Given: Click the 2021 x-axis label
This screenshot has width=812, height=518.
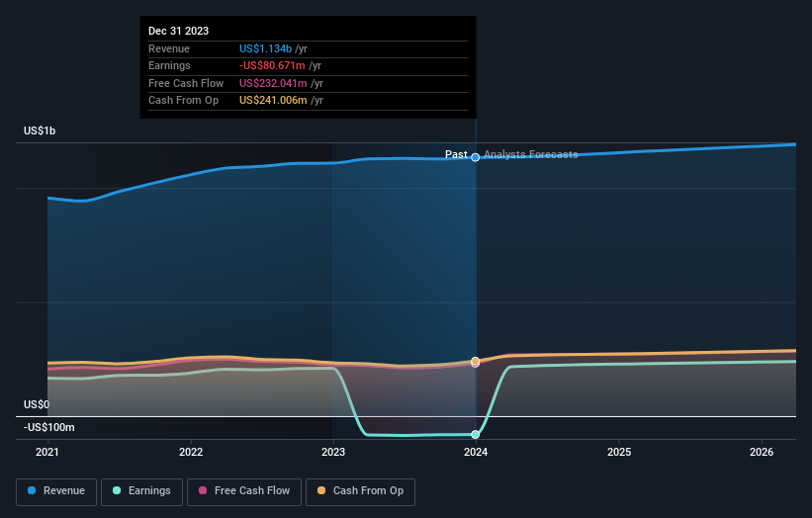Looking at the screenshot, I should tap(47, 452).
